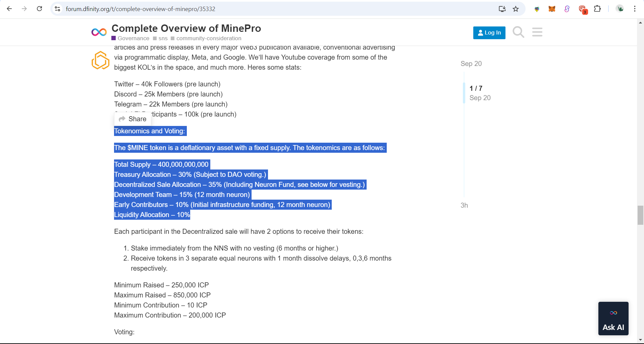Image resolution: width=644 pixels, height=344 pixels.
Task: Click 'Minimum Raised – 250,000 ICP' text
Action: pos(161,285)
